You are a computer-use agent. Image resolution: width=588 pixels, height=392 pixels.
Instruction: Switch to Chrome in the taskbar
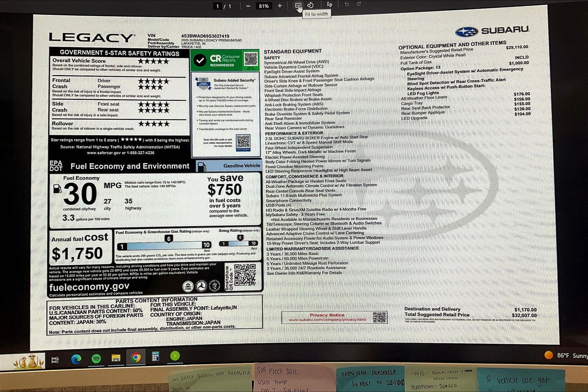[x=136, y=358]
